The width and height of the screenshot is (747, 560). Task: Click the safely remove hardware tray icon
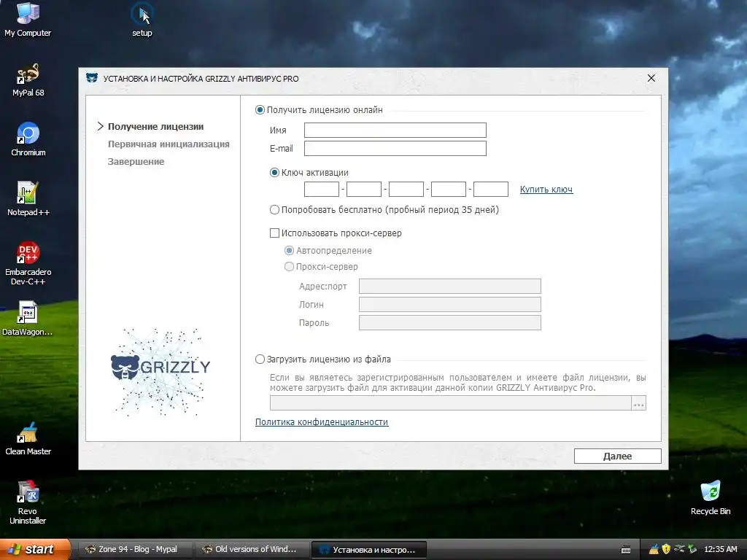click(679, 549)
